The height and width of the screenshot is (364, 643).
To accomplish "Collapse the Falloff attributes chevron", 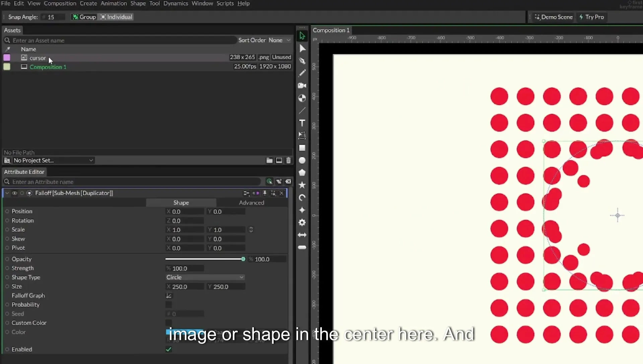I will [7, 193].
